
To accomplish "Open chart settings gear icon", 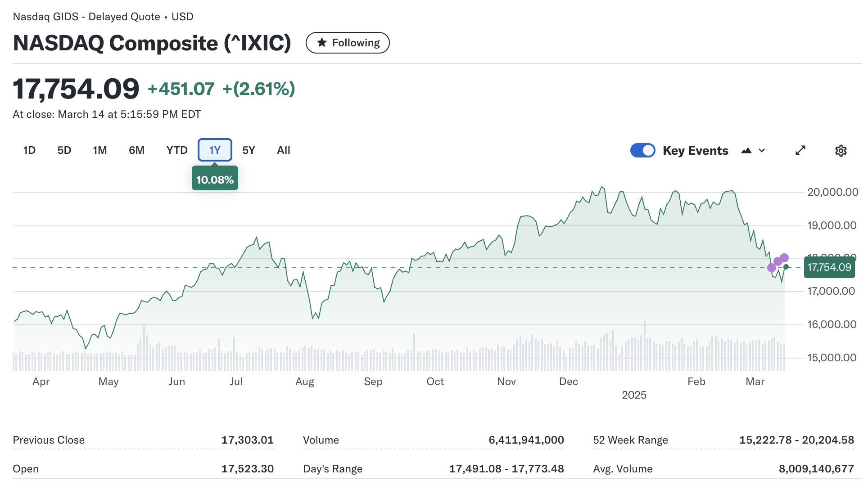I will tap(841, 151).
